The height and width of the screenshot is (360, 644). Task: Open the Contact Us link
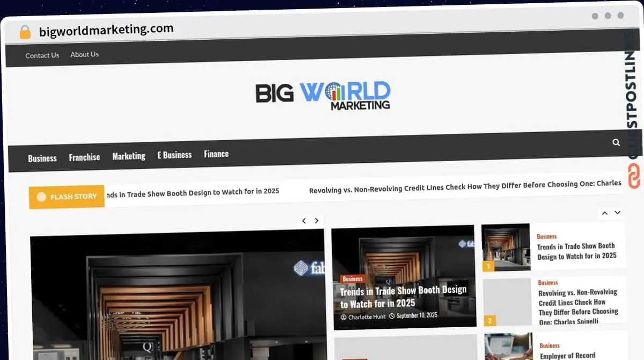tap(42, 55)
